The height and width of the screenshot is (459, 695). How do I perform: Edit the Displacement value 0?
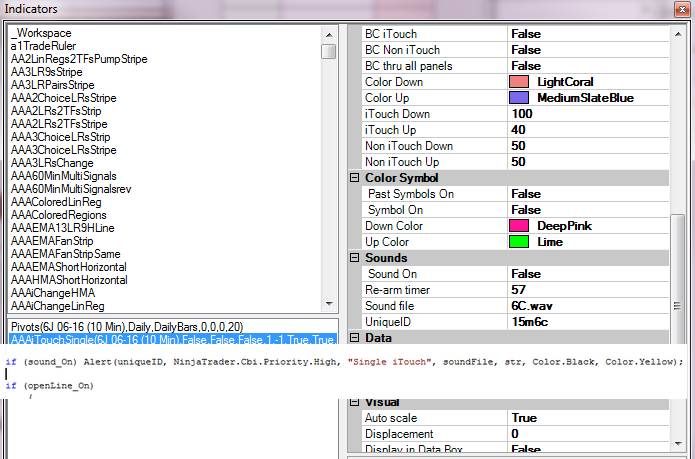[x=588, y=434]
